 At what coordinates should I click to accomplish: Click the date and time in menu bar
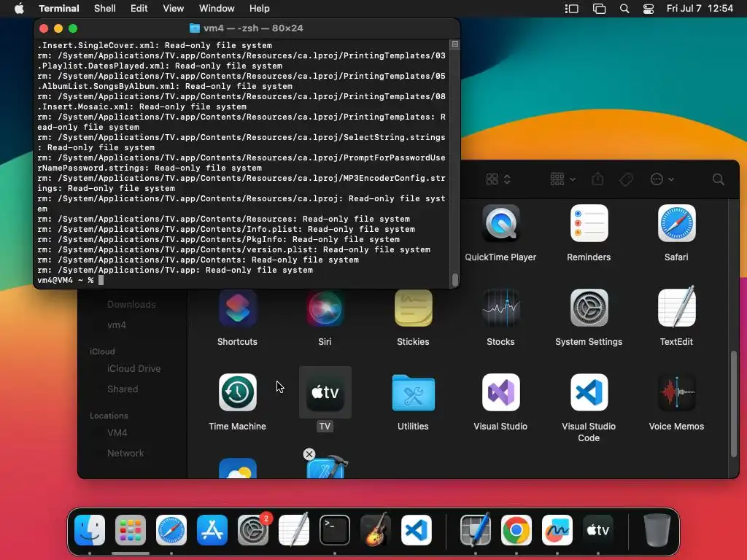pos(700,9)
